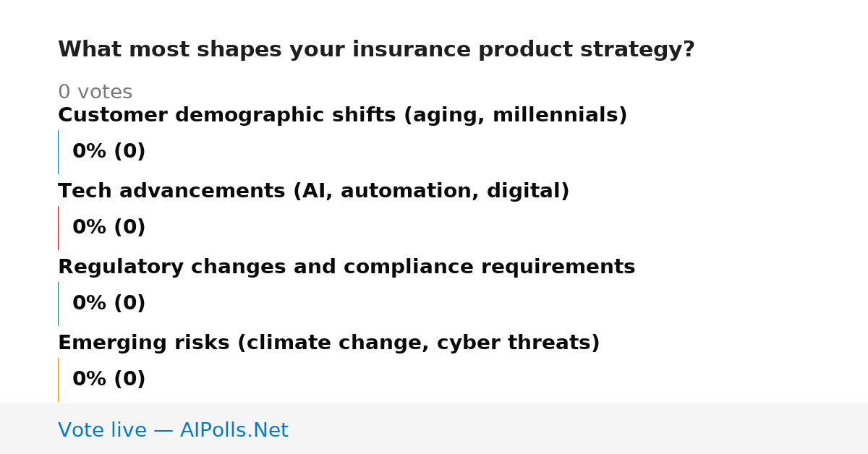868x454 pixels.
Task: Click the 0 votes counter
Action: pos(95,93)
